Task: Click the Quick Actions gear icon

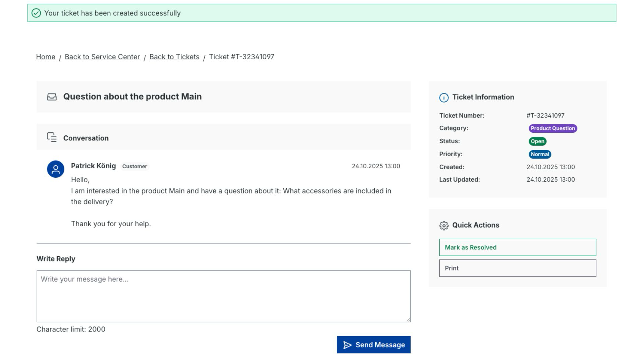Action: click(444, 226)
